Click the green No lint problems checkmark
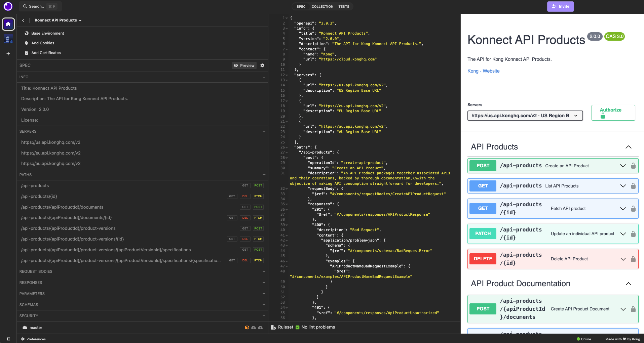 [x=297, y=327]
